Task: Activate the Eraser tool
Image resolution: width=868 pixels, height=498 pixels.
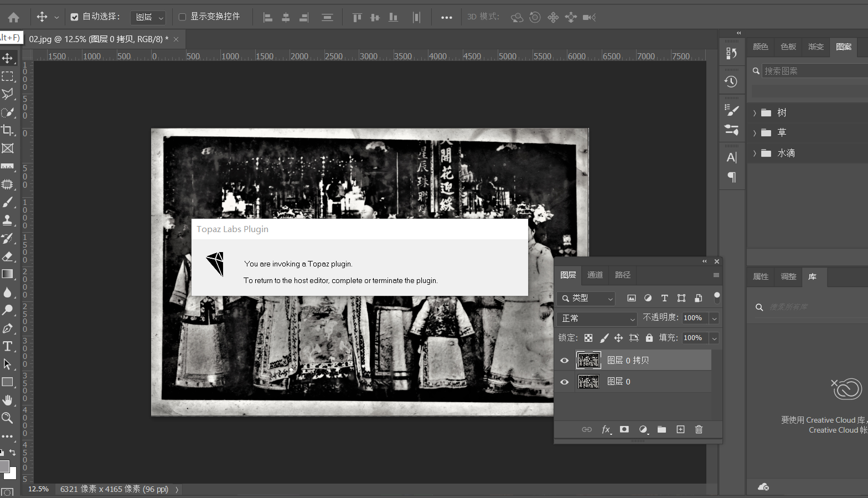Action: pos(8,256)
